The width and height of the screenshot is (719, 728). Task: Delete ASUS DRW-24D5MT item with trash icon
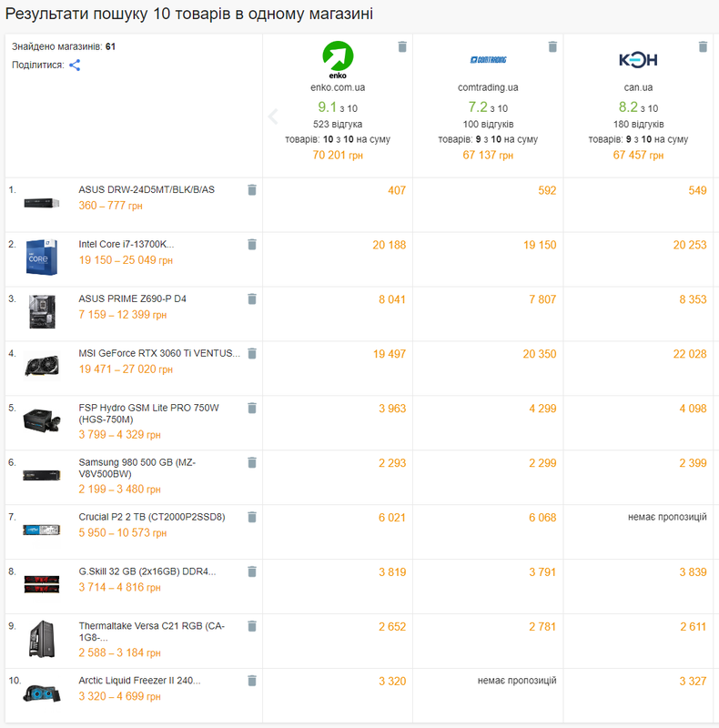(252, 189)
